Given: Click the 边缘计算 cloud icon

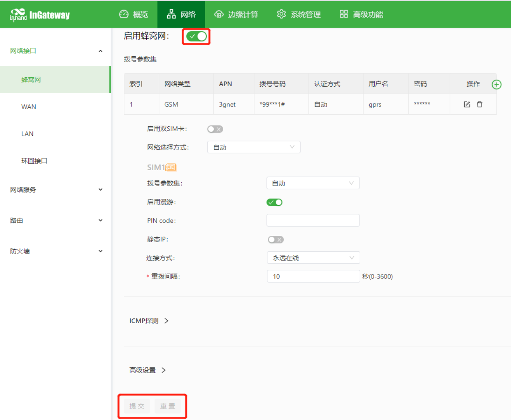Looking at the screenshot, I should pyautogui.click(x=218, y=14).
